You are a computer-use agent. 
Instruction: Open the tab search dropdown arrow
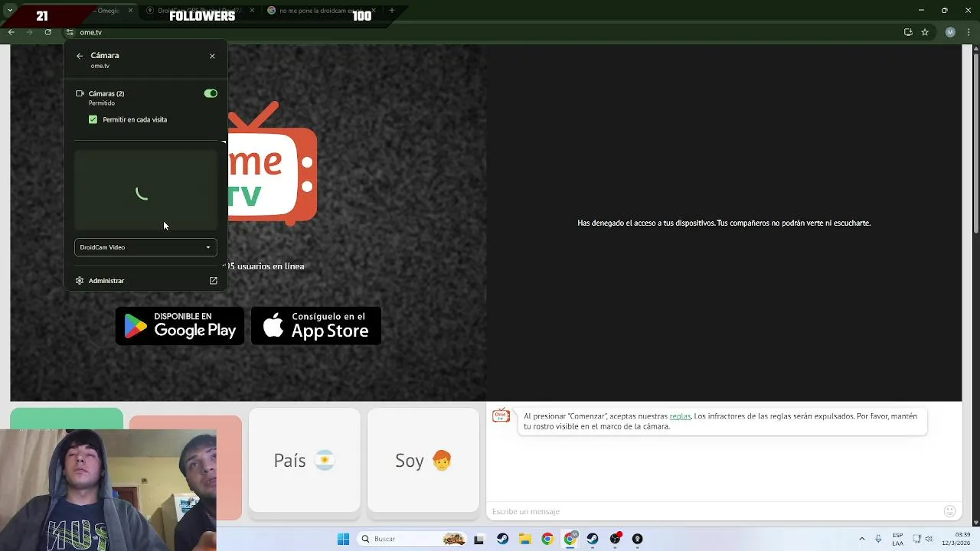pyautogui.click(x=10, y=11)
